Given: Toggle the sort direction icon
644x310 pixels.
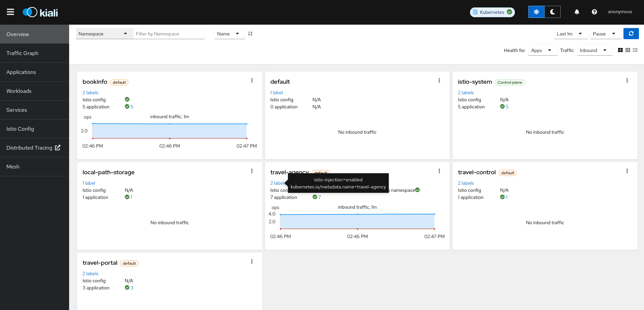Looking at the screenshot, I should 250,34.
